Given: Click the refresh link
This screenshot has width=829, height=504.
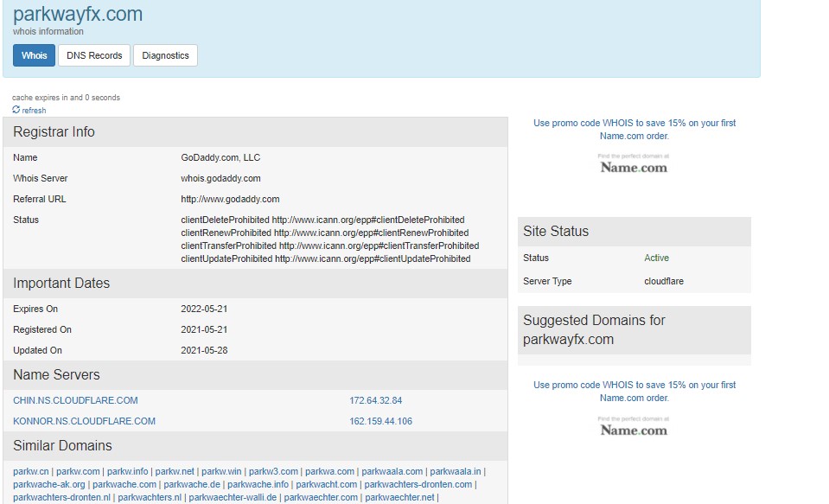Looking at the screenshot, I should [34, 111].
